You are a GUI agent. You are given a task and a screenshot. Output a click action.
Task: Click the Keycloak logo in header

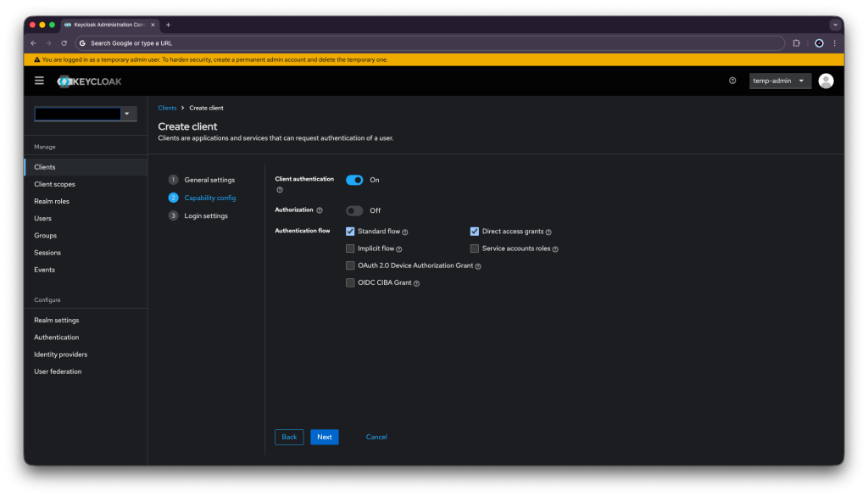point(89,81)
